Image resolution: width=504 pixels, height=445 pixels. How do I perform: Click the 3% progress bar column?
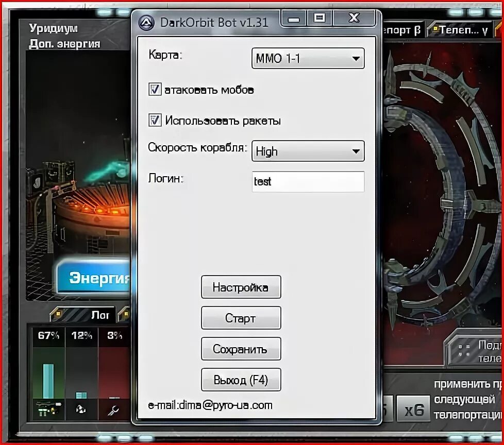tap(114, 373)
